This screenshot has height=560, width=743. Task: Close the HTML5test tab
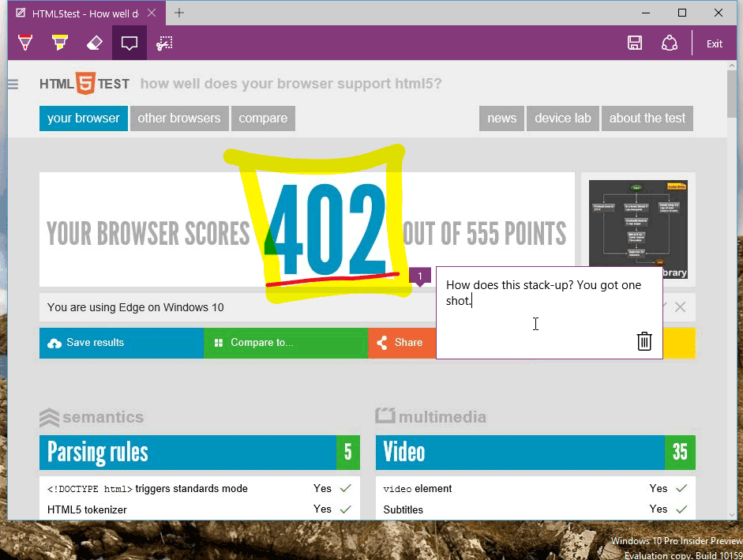(x=152, y=13)
